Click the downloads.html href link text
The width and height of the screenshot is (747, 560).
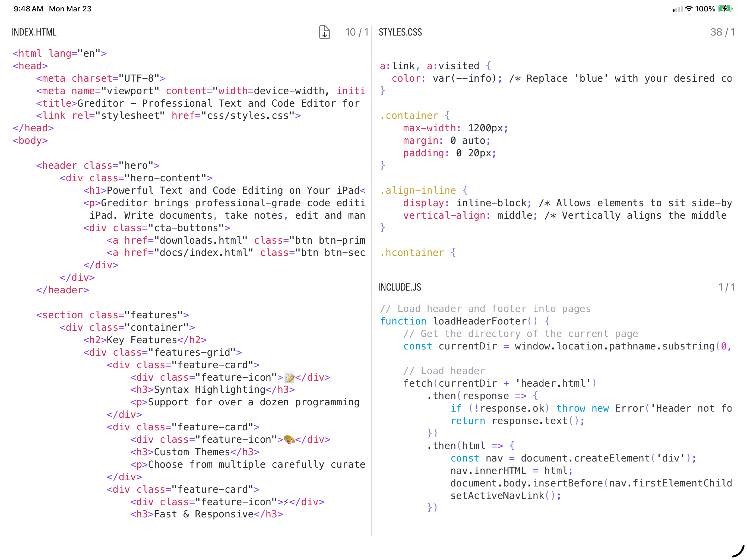pos(201,240)
